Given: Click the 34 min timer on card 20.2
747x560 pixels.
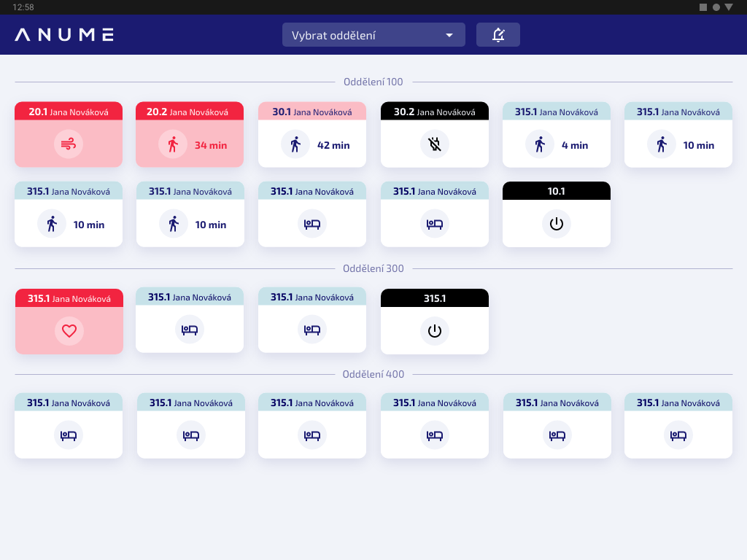Looking at the screenshot, I should pos(211,145).
